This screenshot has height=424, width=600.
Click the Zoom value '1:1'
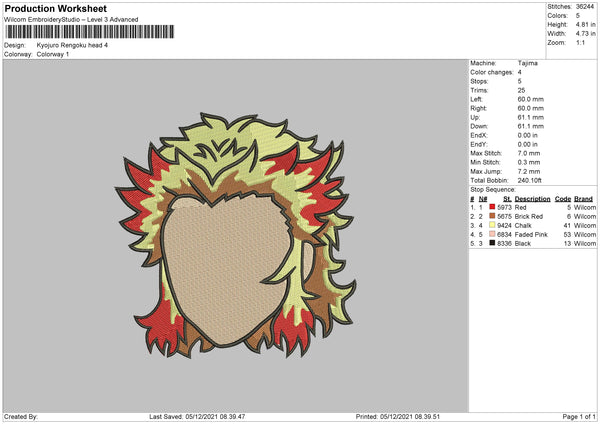tap(580, 43)
